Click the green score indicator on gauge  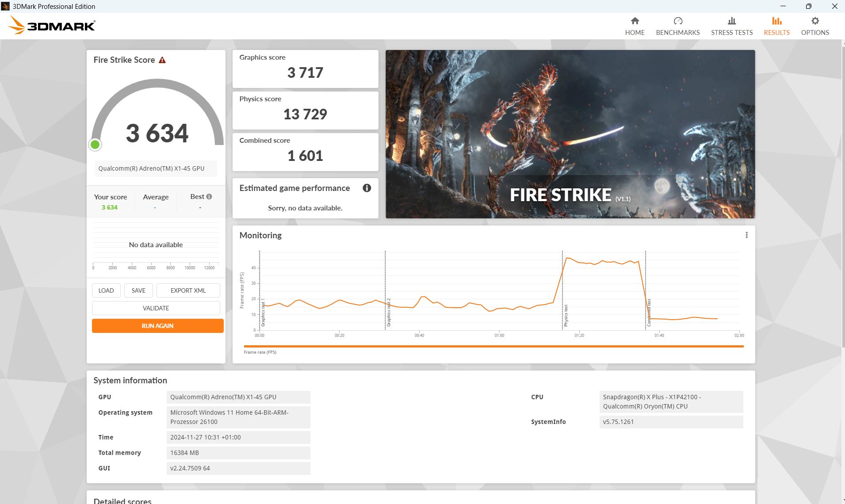click(x=95, y=145)
